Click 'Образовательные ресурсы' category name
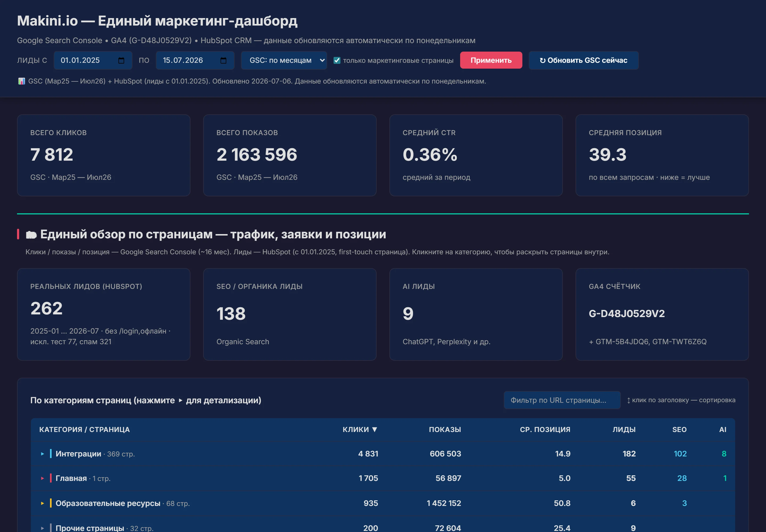This screenshot has height=532, width=766. pyautogui.click(x=108, y=503)
